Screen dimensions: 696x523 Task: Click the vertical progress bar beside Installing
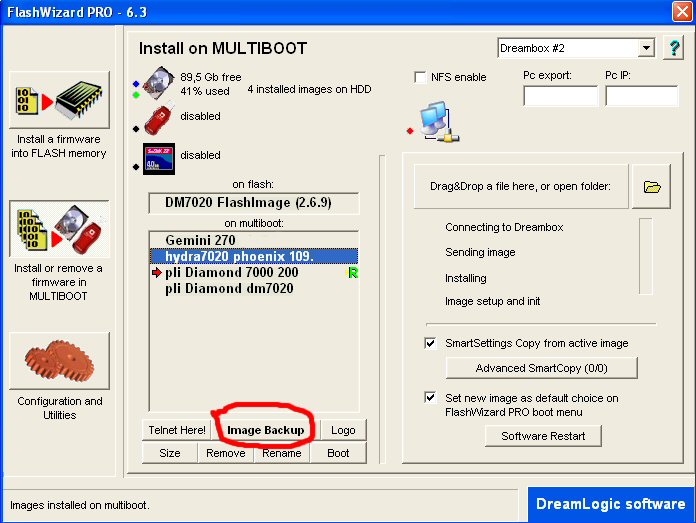pos(646,256)
